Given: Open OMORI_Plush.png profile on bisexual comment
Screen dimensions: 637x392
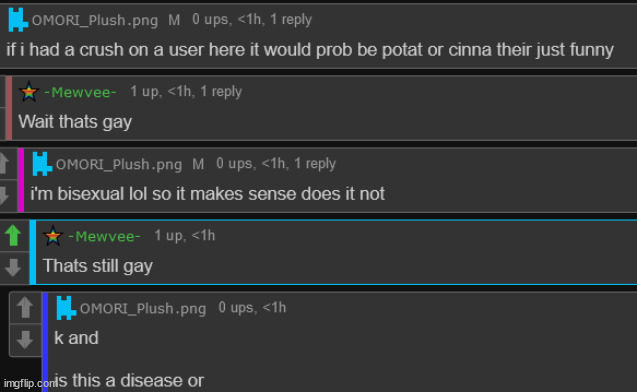Looking at the screenshot, I should (119, 165).
